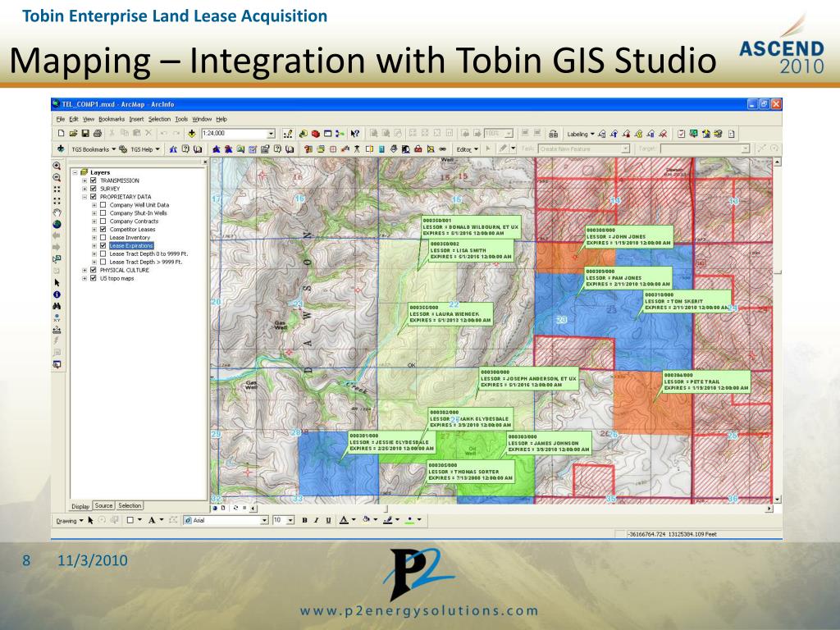This screenshot has width=840, height=630.
Task: Click the Measure ruler tool
Action: tap(57, 330)
